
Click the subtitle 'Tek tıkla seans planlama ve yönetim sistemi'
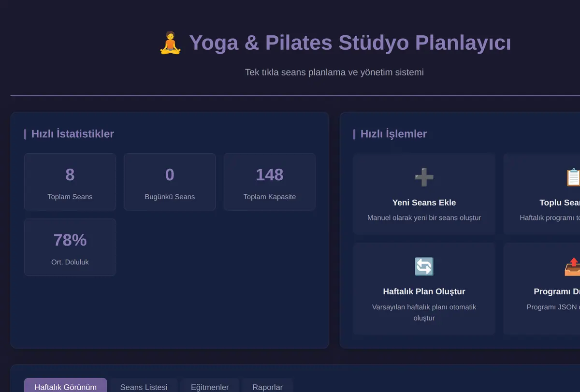pyautogui.click(x=334, y=72)
